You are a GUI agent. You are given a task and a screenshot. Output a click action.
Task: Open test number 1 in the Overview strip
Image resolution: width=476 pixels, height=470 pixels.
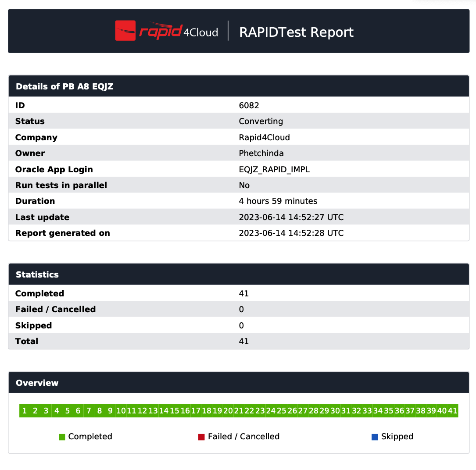tap(25, 410)
